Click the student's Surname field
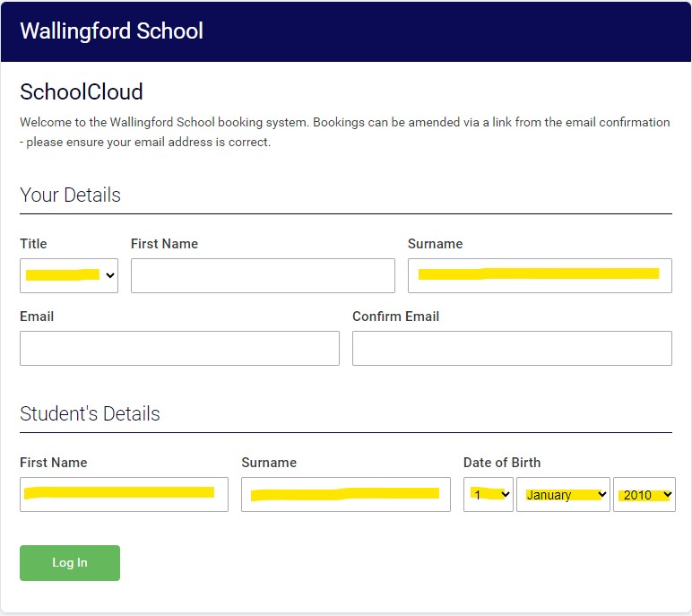The width and height of the screenshot is (692, 616). click(x=346, y=495)
